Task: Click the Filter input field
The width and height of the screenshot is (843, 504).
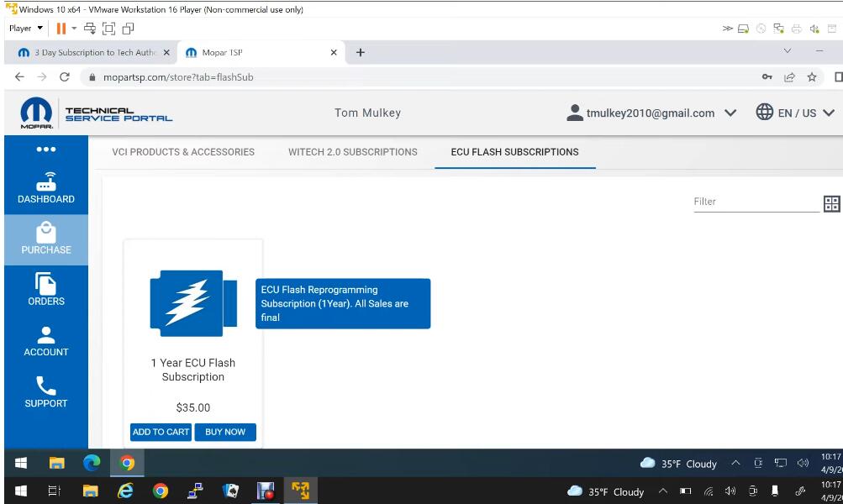Action: (756, 202)
